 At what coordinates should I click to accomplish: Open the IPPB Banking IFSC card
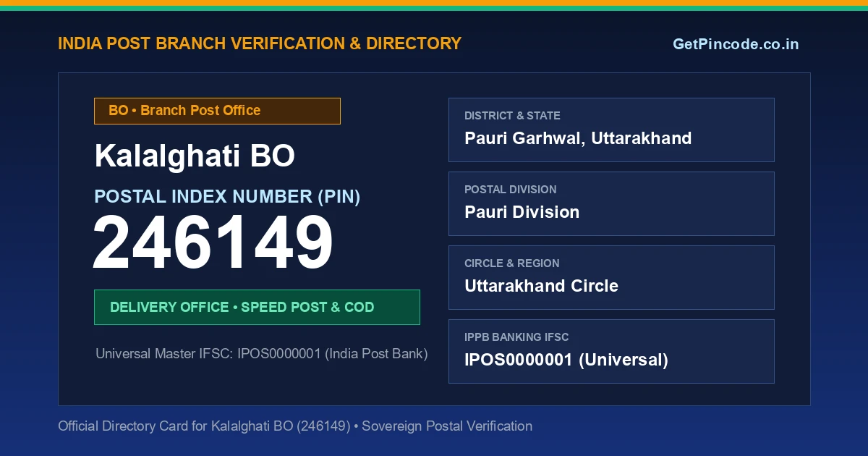(611, 351)
